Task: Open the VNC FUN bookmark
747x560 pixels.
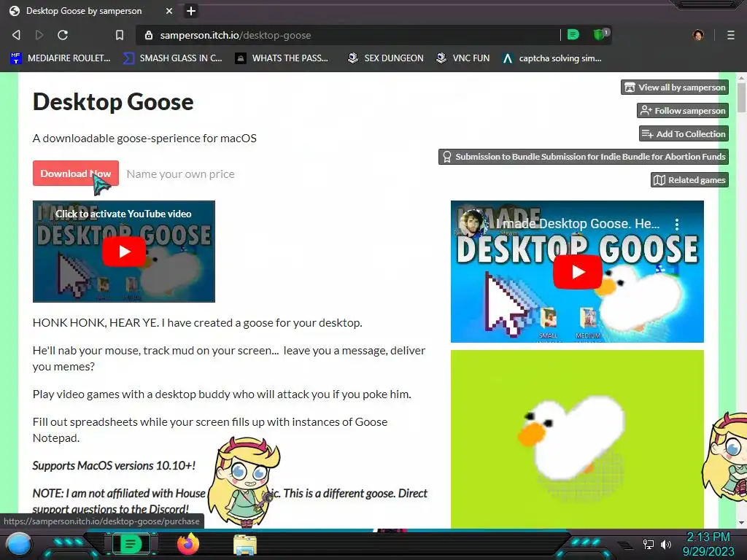Action: pyautogui.click(x=463, y=58)
